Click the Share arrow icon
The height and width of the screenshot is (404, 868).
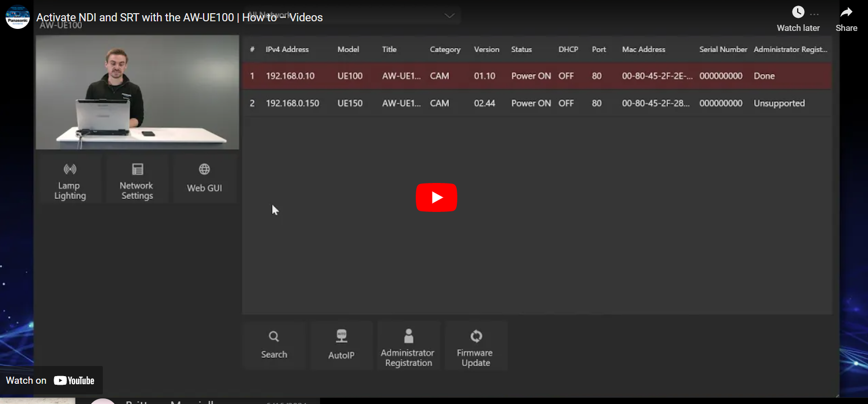[x=846, y=12]
